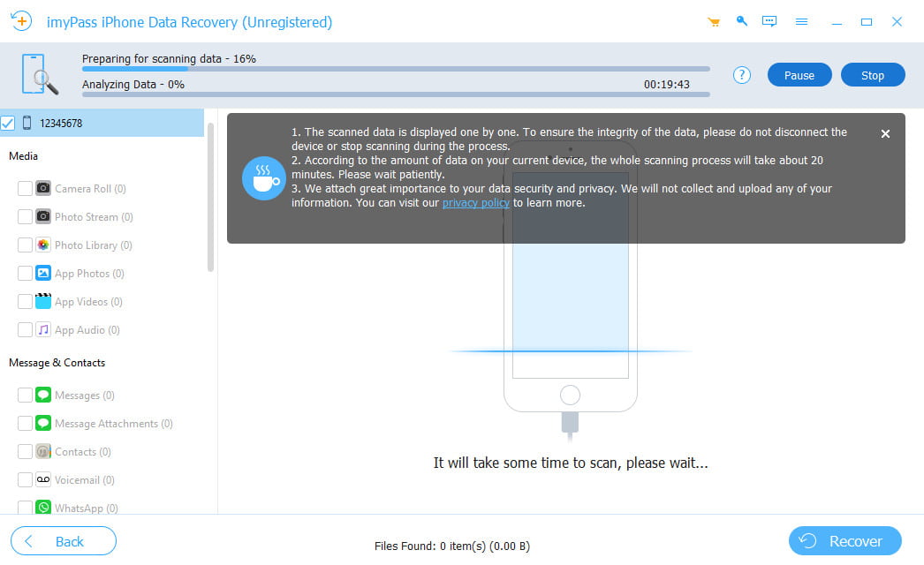Click the Camera Roll icon
The image size is (924, 565).
tap(43, 188)
